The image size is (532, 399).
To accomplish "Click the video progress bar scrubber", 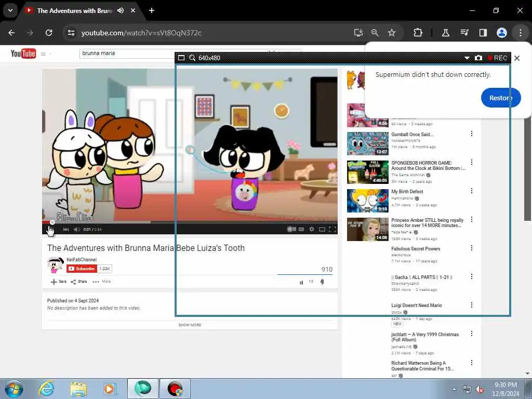I will click(52, 222).
